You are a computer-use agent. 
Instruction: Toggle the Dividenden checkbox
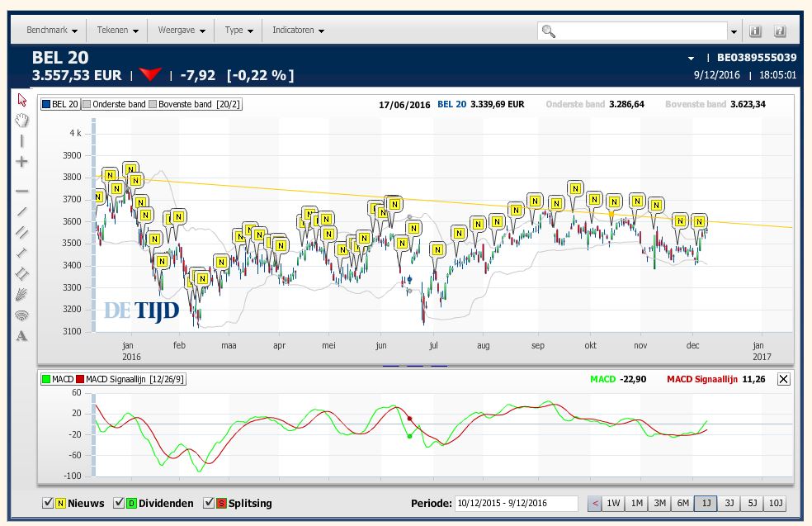click(119, 503)
